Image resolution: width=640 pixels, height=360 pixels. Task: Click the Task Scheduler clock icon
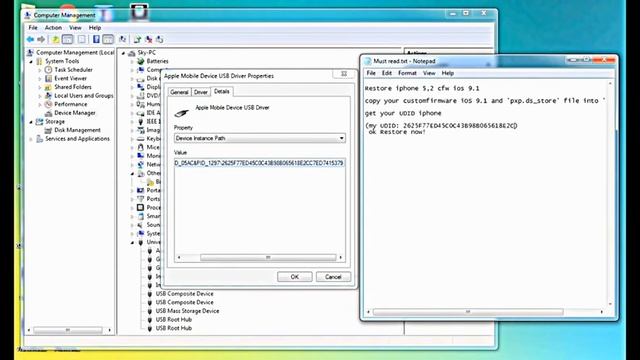(x=48, y=70)
